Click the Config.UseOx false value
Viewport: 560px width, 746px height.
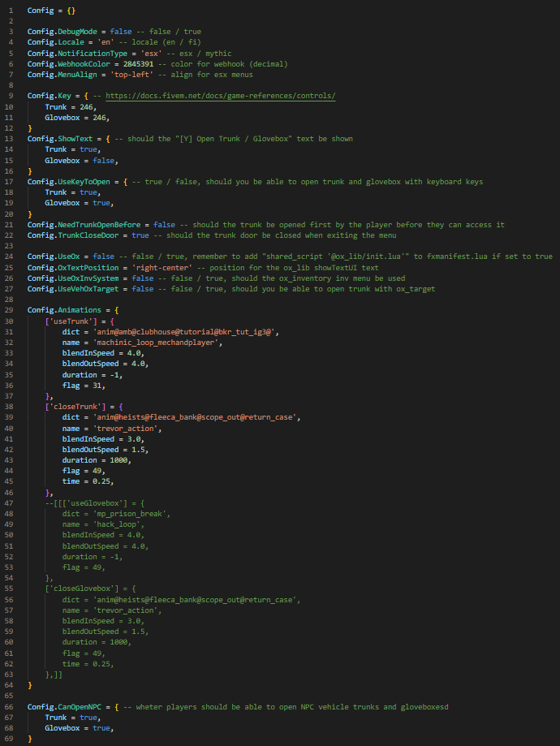103,256
